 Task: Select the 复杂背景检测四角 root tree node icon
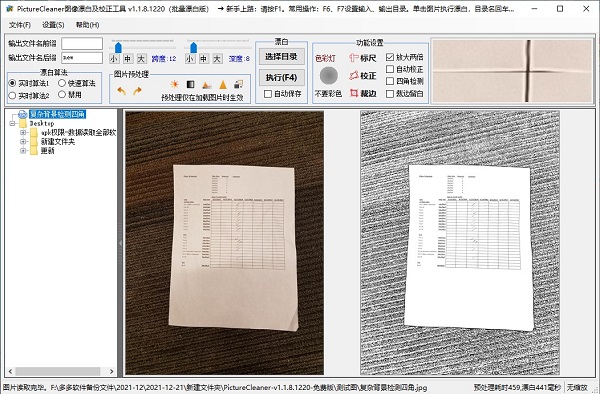23,114
